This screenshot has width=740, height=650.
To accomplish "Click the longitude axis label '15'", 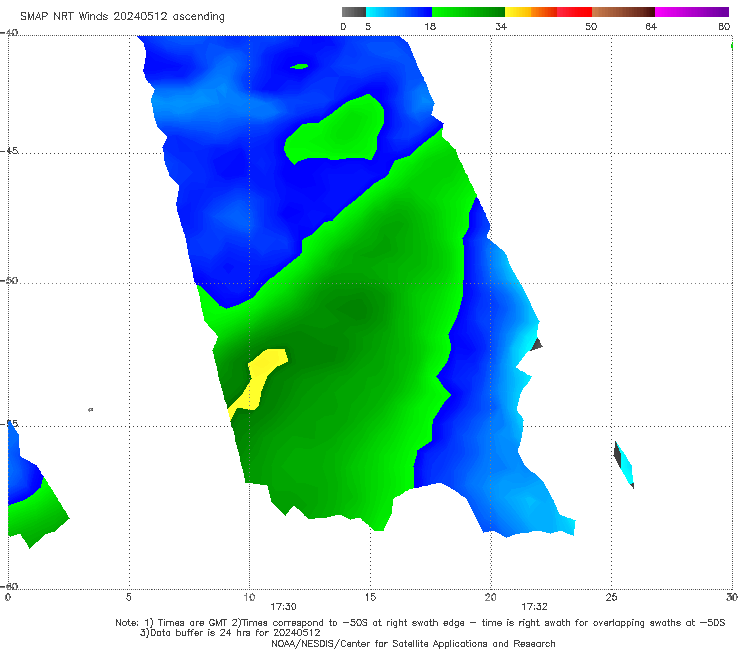I will tap(370, 597).
